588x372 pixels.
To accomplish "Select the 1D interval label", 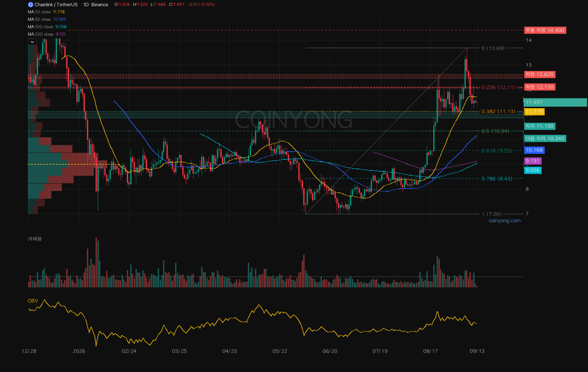I will pos(86,5).
